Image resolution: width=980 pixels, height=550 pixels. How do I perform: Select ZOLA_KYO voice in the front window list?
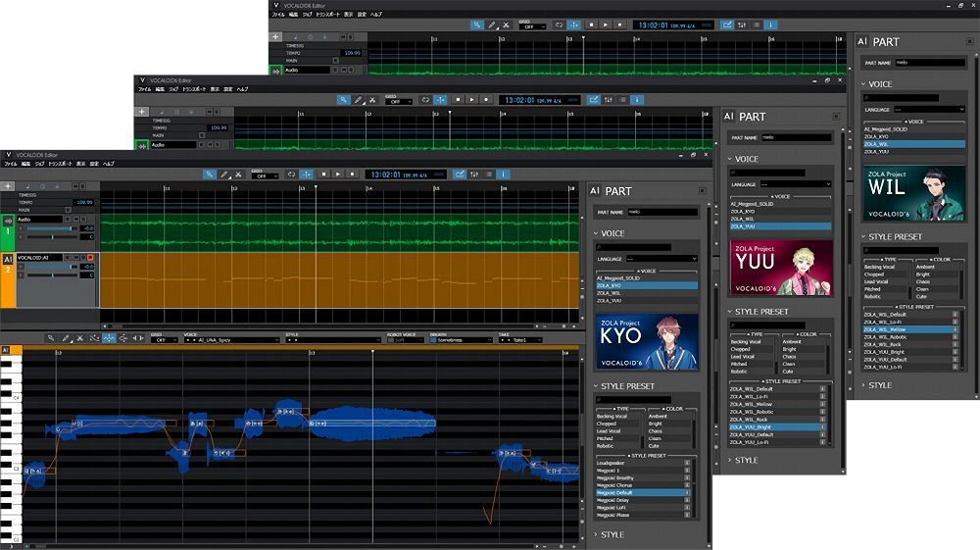click(646, 285)
